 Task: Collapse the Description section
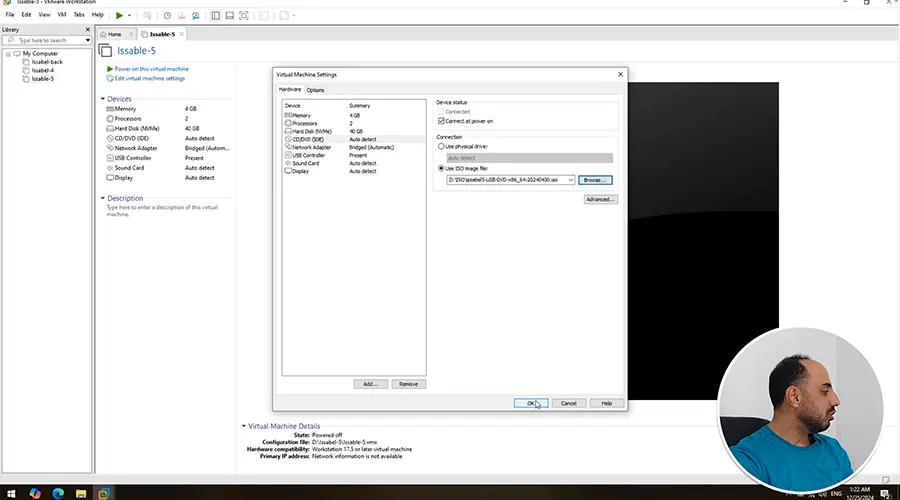pyautogui.click(x=103, y=198)
